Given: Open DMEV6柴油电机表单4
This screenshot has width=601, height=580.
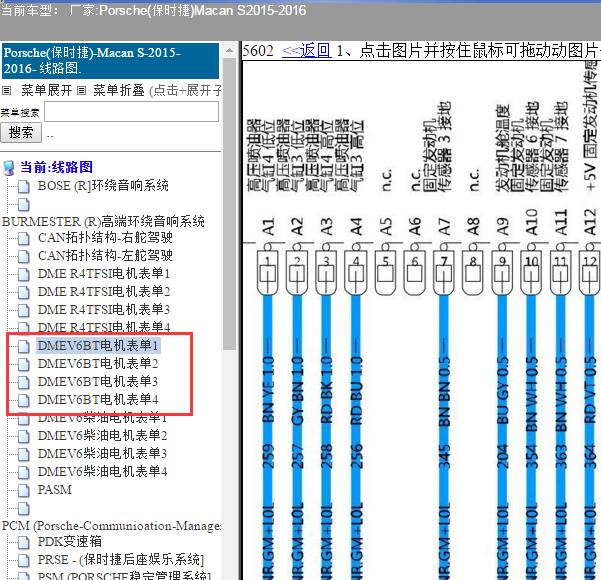Looking at the screenshot, I should (x=102, y=471).
